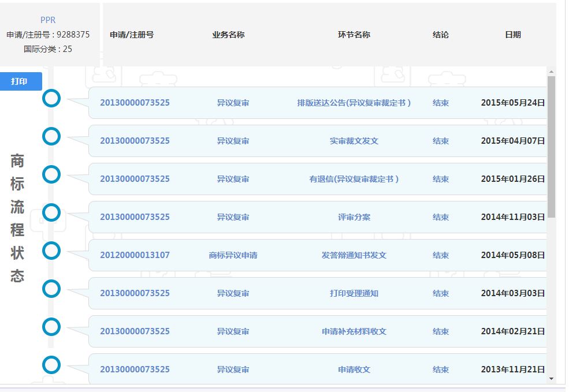
Task: Select the timeline marker for 申请补充材料收文
Action: click(x=51, y=326)
